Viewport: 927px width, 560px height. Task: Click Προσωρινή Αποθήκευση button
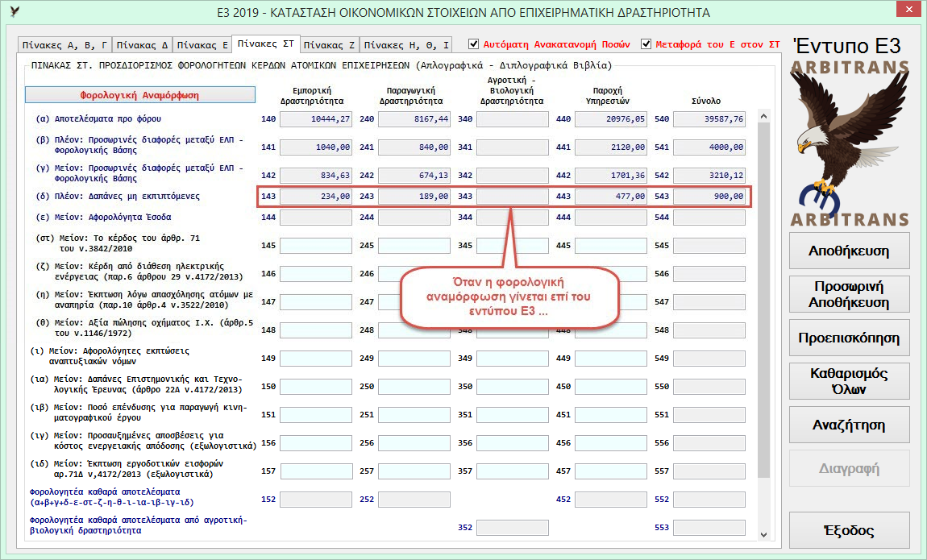click(x=849, y=294)
